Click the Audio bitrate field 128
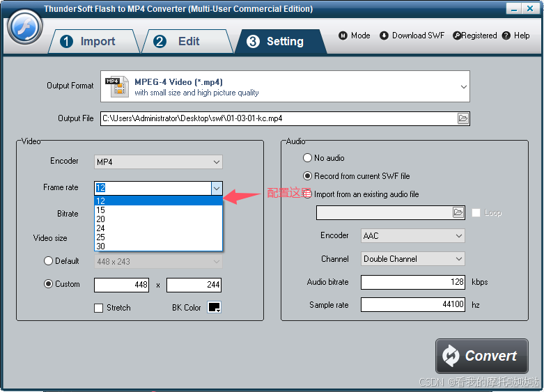Viewport: 544px width, 392px height. (413, 282)
